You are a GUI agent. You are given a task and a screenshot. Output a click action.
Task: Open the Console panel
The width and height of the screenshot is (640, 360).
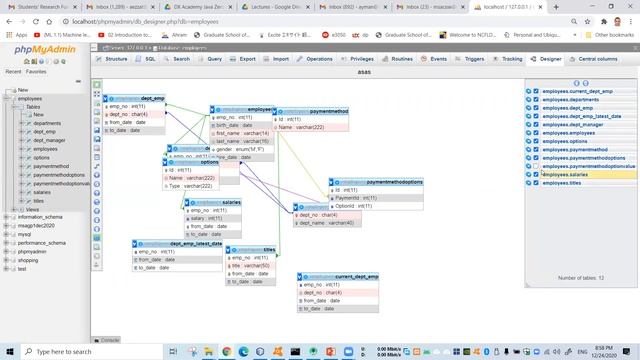107,340
